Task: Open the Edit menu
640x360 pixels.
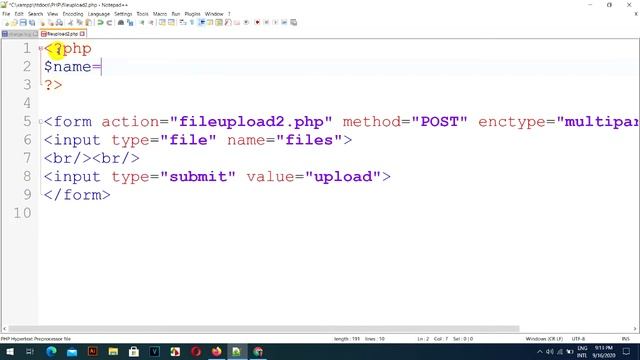Action: tap(19, 14)
